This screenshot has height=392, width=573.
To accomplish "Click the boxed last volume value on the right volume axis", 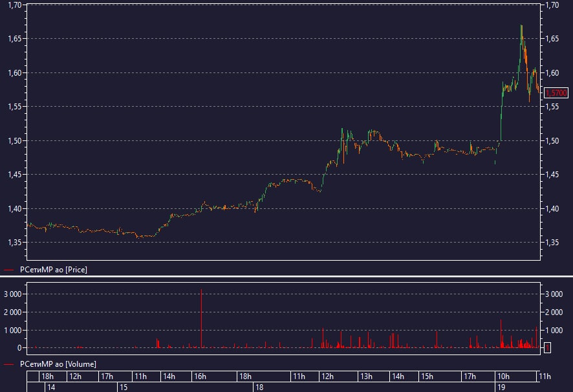I will pyautogui.click(x=547, y=348).
